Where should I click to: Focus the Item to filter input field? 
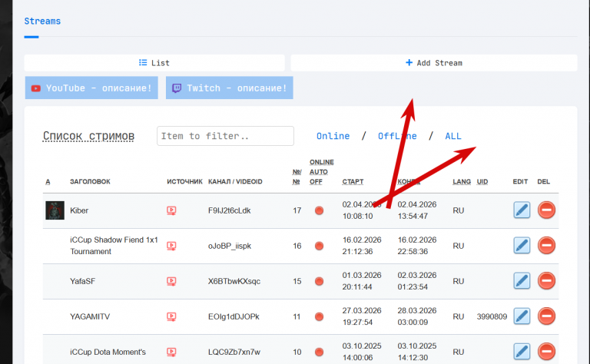[225, 136]
